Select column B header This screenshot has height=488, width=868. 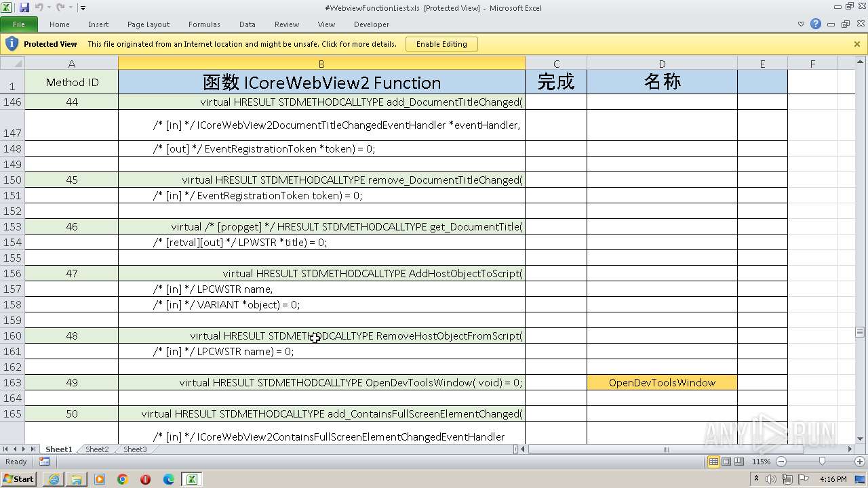pyautogui.click(x=321, y=64)
